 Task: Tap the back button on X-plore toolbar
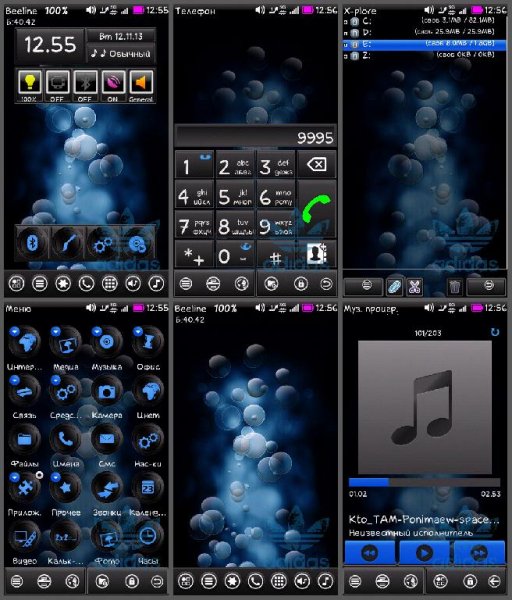click(488, 285)
